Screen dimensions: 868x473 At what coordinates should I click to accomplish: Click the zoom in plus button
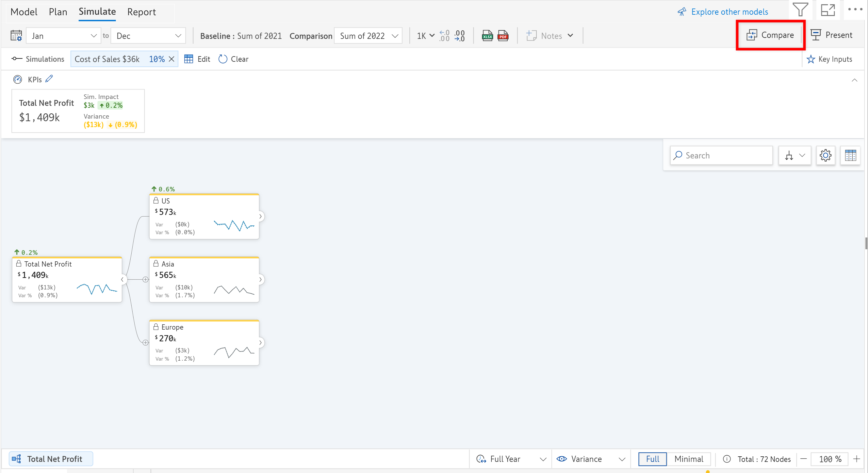coord(856,459)
